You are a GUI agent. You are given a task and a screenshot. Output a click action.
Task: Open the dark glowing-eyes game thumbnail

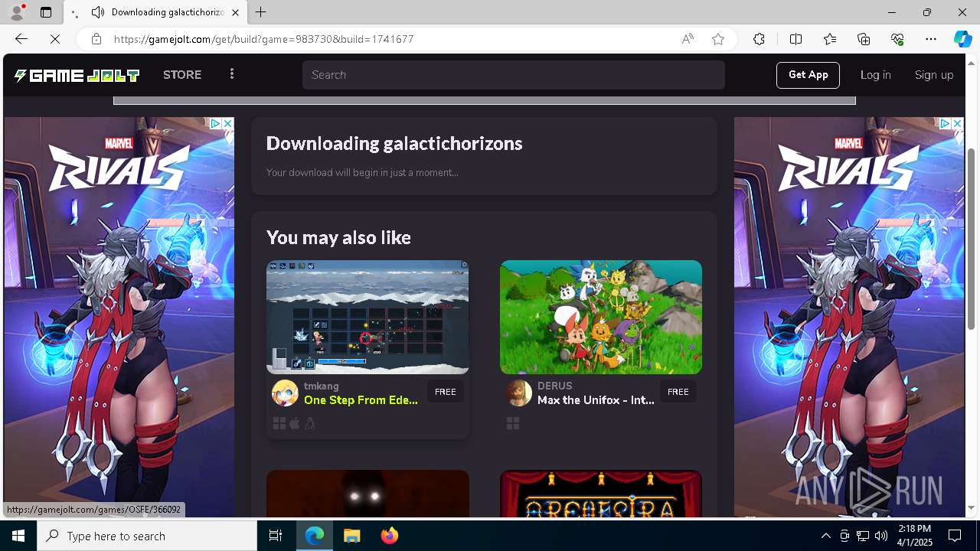(x=367, y=494)
